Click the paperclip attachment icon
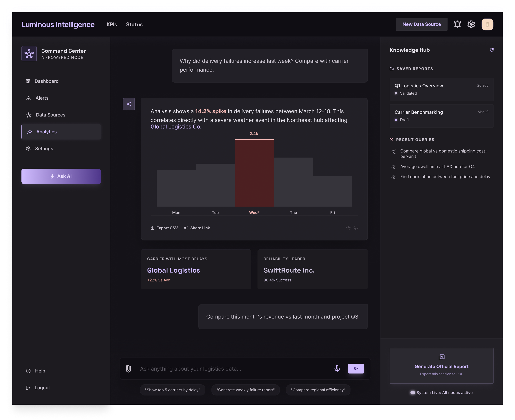Screen dimensions: 515x420 click(128, 368)
